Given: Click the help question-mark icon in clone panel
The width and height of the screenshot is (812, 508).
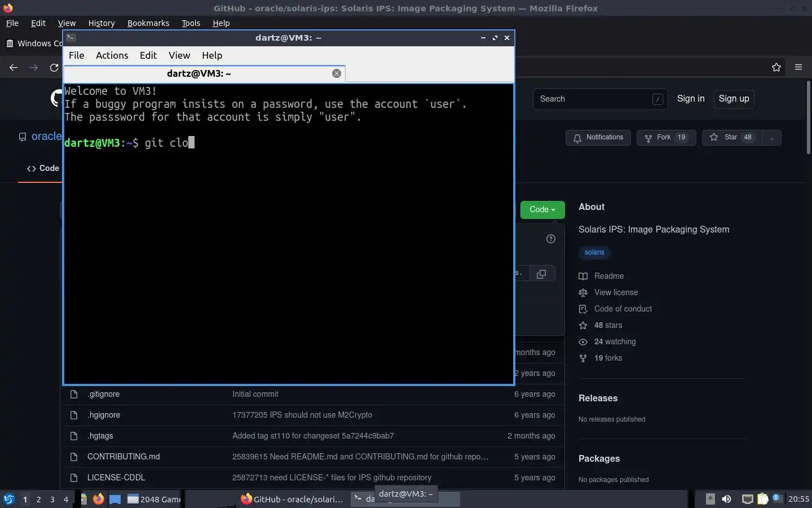Looking at the screenshot, I should click(551, 239).
